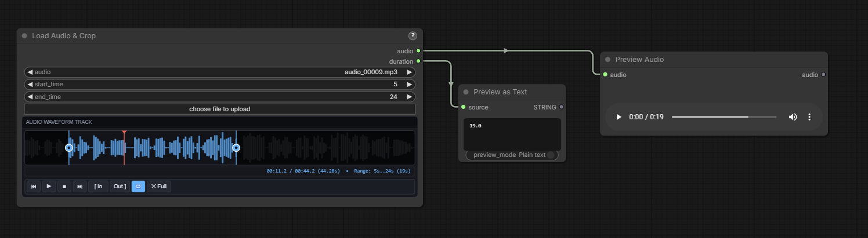Viewport: 868px width, 238px height.
Task: Decrease end_time with left arrow
Action: 30,97
